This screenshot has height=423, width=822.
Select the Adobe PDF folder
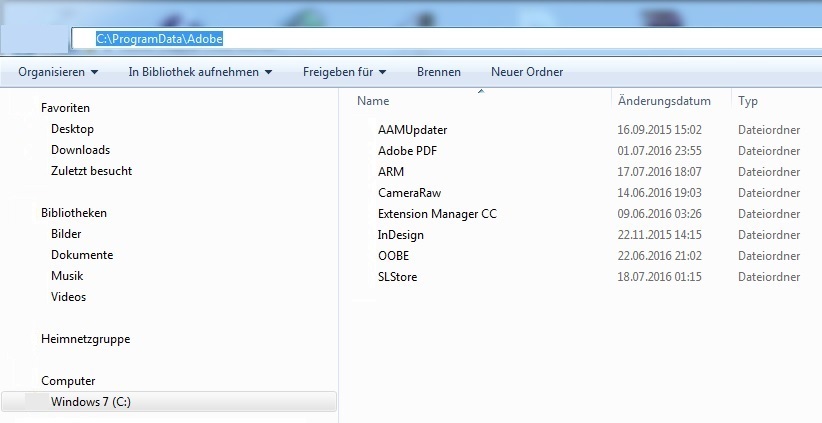click(x=407, y=151)
